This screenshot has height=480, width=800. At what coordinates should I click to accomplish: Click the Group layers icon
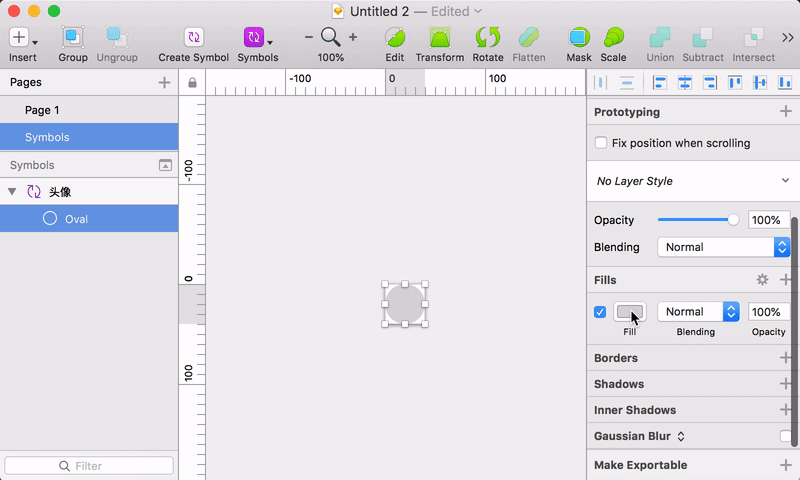point(72,38)
